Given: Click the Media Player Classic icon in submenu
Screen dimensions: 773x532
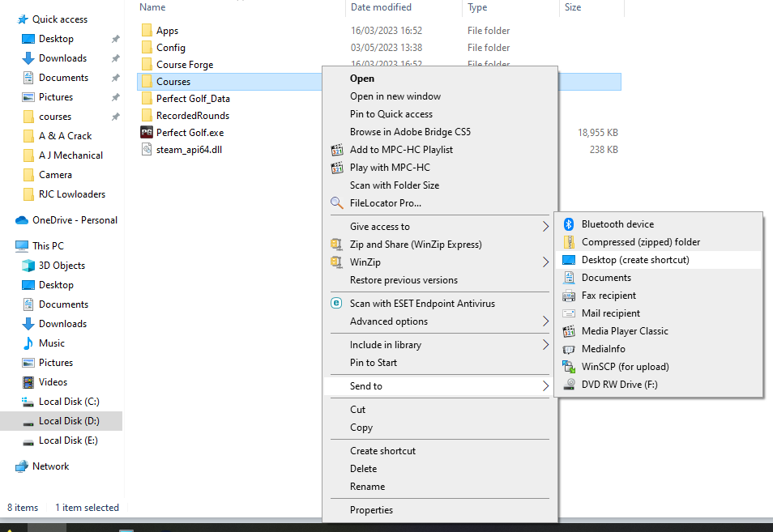Looking at the screenshot, I should click(x=569, y=331).
